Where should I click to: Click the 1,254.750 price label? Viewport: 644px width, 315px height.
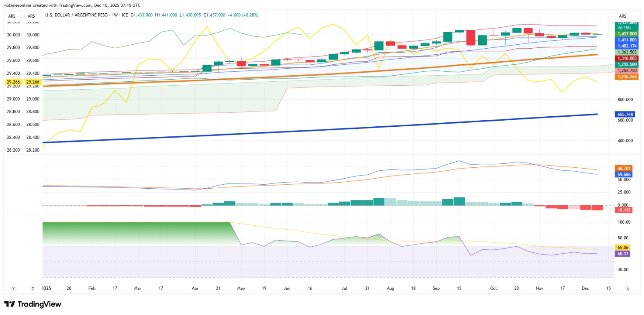627,70
